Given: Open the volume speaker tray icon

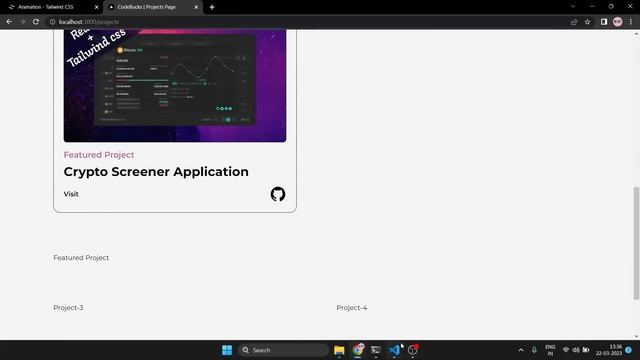Looking at the screenshot, I should click(576, 350).
